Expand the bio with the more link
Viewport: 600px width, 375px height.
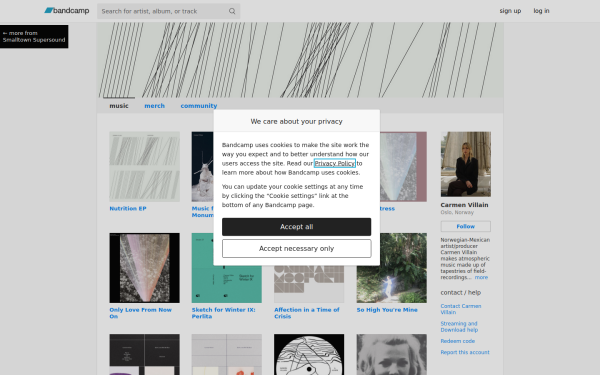click(481, 277)
